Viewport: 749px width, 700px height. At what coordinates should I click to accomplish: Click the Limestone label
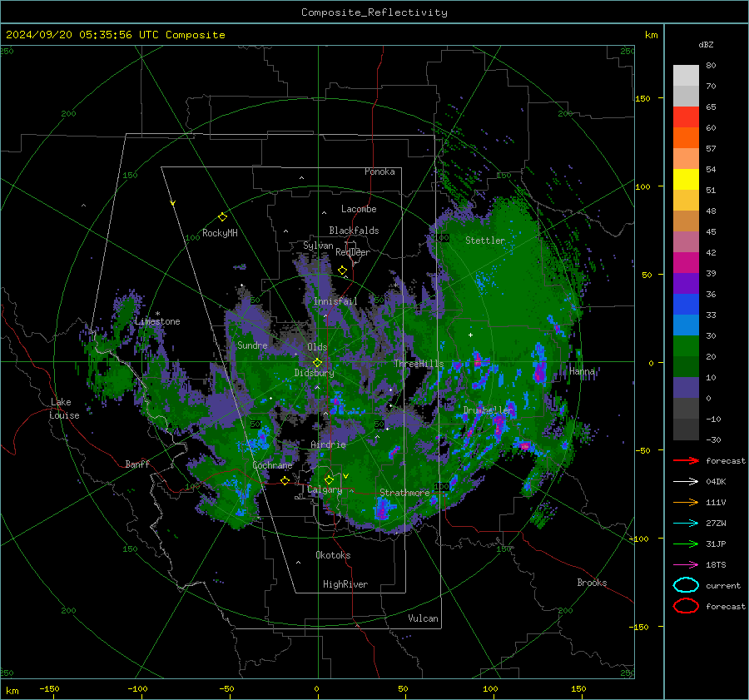(x=157, y=321)
